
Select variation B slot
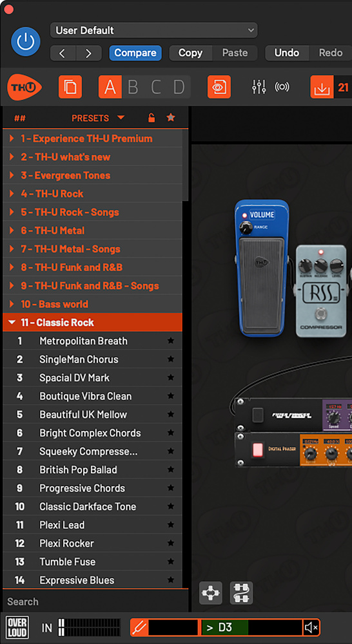[133, 87]
